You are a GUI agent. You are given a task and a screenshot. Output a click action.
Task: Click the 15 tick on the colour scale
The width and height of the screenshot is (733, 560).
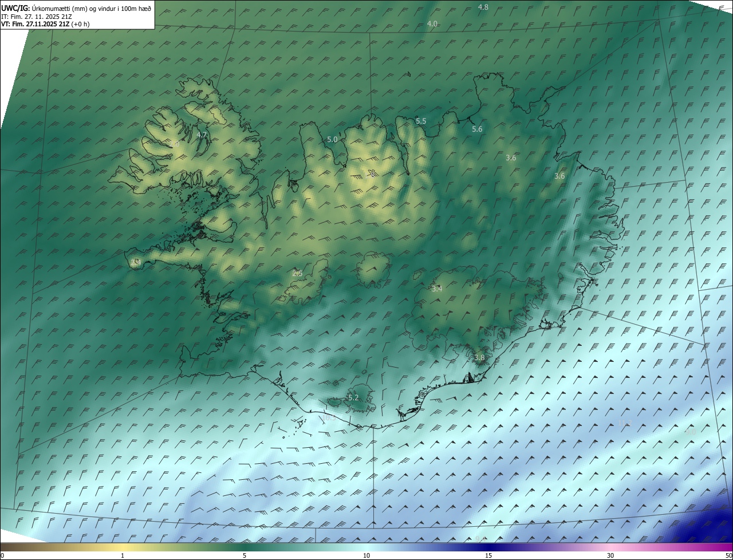[x=488, y=555]
